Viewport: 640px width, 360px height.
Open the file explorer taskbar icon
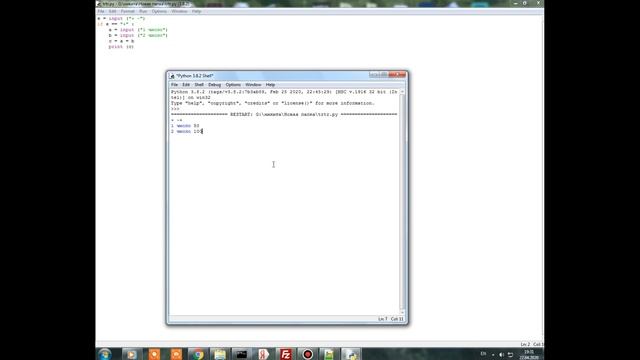coord(220,354)
